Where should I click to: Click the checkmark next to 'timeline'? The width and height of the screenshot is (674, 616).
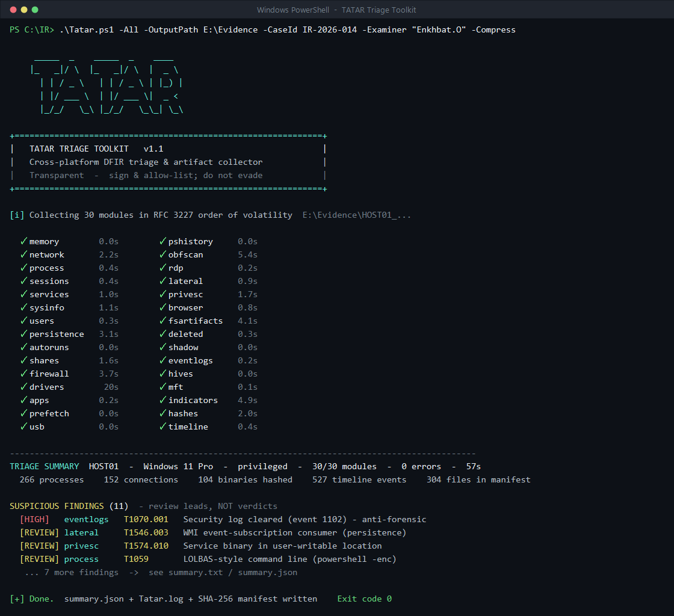[x=163, y=427]
